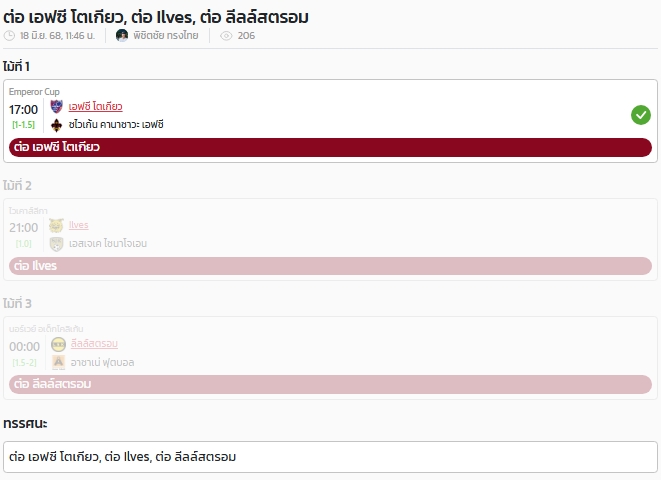The height and width of the screenshot is (480, 661).
Task: Click the dark red ต่อ เอฟซี โตเกียว bar
Action: tap(330, 147)
